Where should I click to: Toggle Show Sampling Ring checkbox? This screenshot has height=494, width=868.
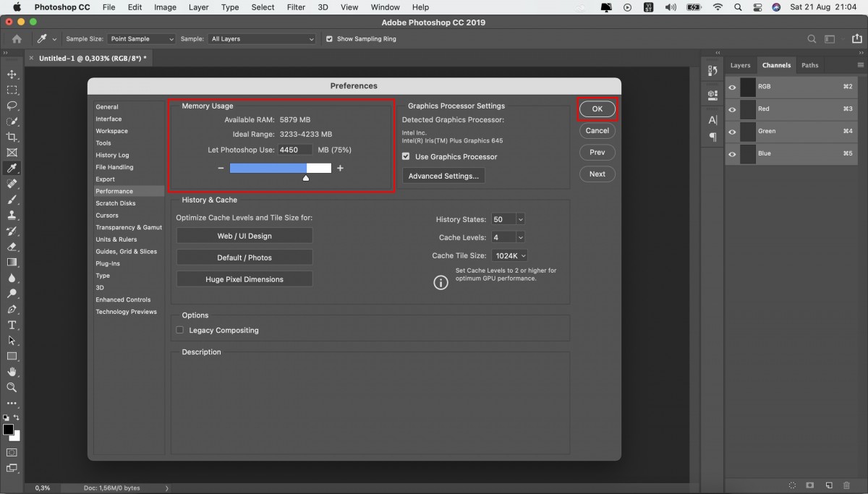pos(330,39)
